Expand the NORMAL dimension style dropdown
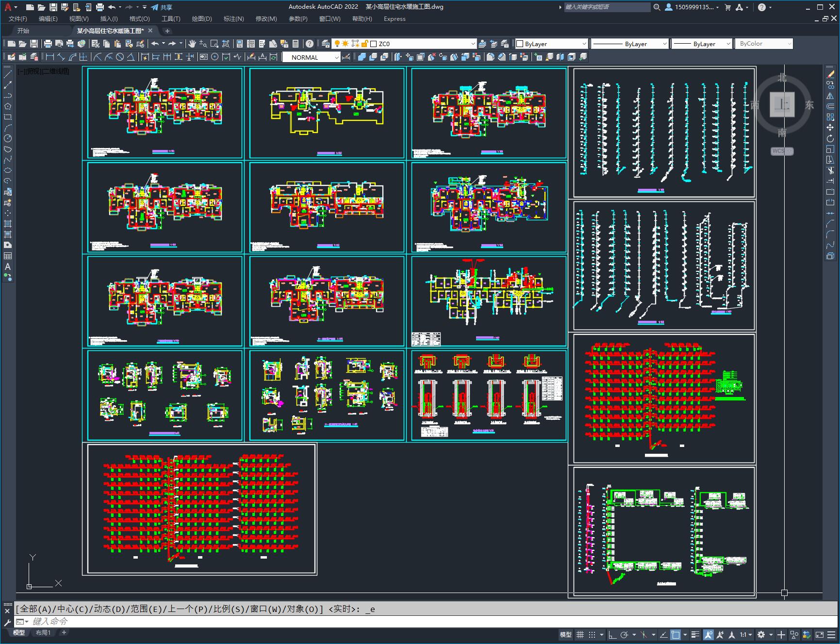This screenshot has height=644, width=840. pyautogui.click(x=311, y=57)
